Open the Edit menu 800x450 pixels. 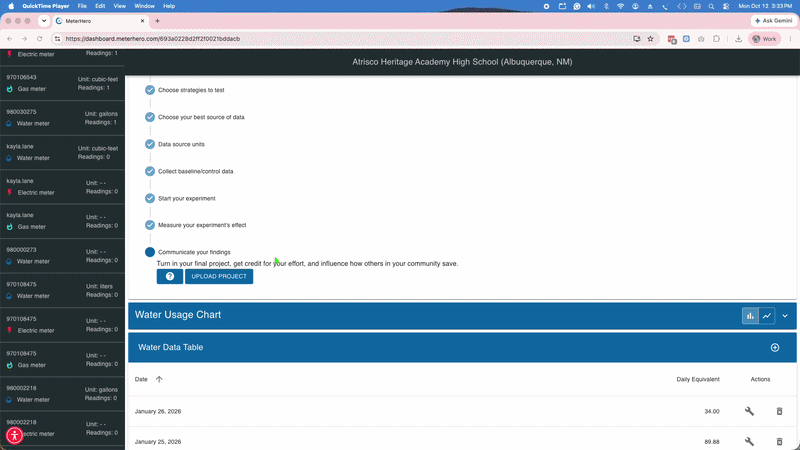tap(100, 6)
